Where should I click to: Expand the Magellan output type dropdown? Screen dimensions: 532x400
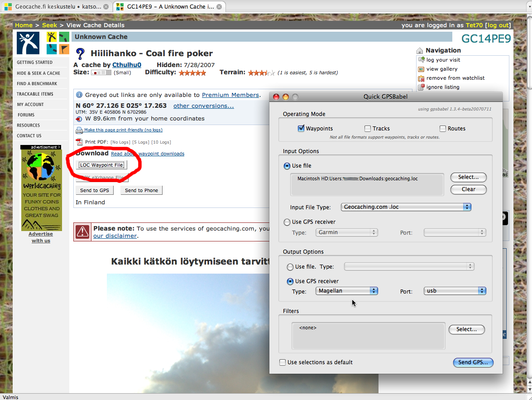point(347,291)
